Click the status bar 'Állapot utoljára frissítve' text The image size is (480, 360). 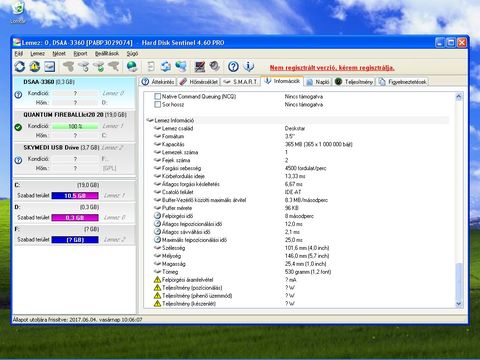tap(77, 320)
